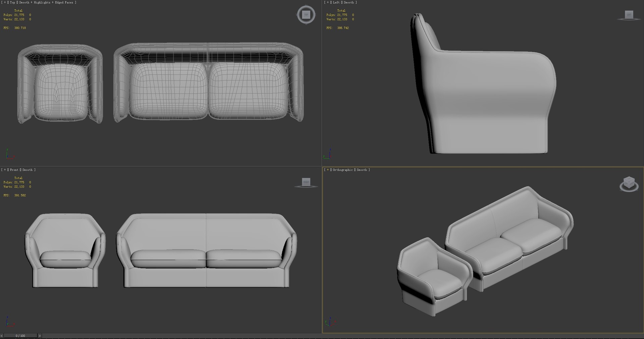
Task: Open the Top viewport [+] general menu
Action: (5, 2)
